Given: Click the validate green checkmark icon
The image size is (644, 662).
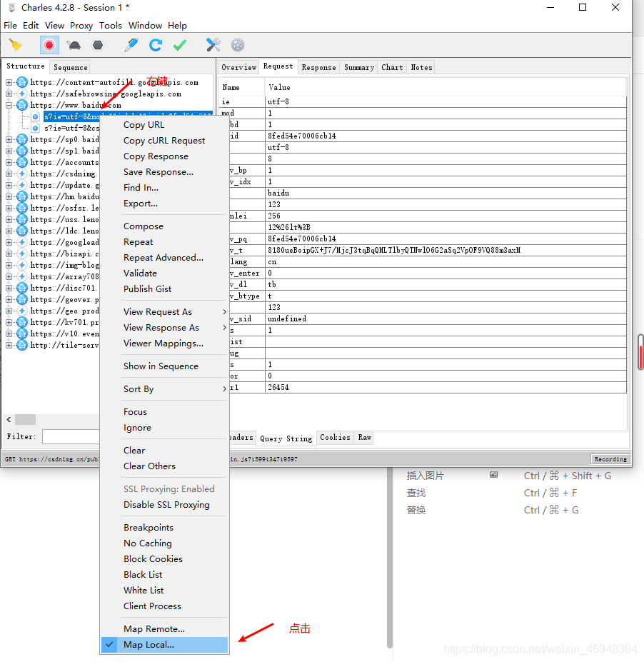Looking at the screenshot, I should [180, 45].
